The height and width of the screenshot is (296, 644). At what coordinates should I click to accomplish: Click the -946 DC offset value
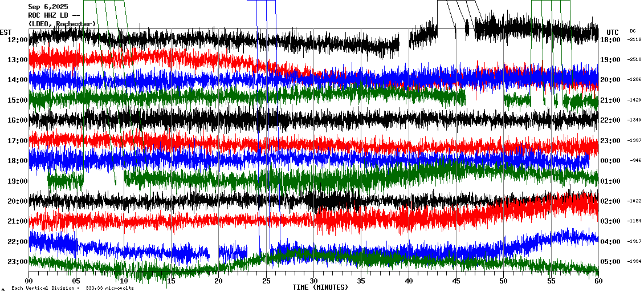point(635,161)
